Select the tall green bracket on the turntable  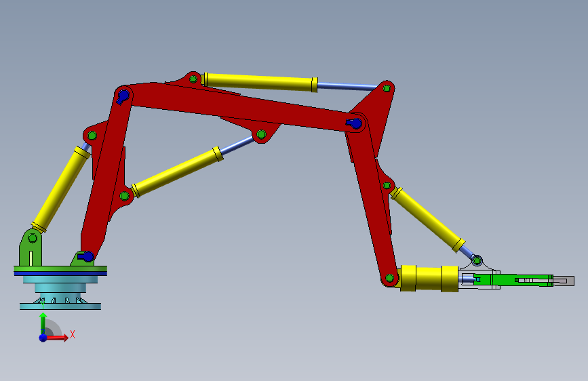31,247
